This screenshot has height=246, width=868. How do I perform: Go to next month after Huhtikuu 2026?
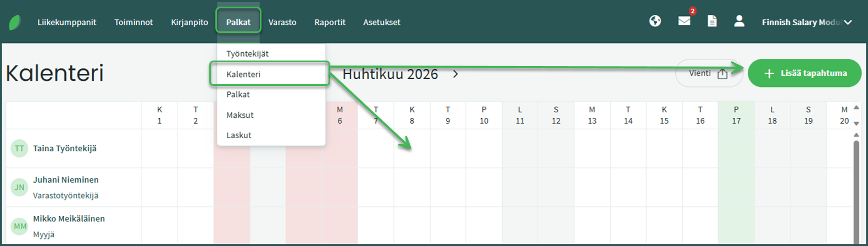pos(455,74)
